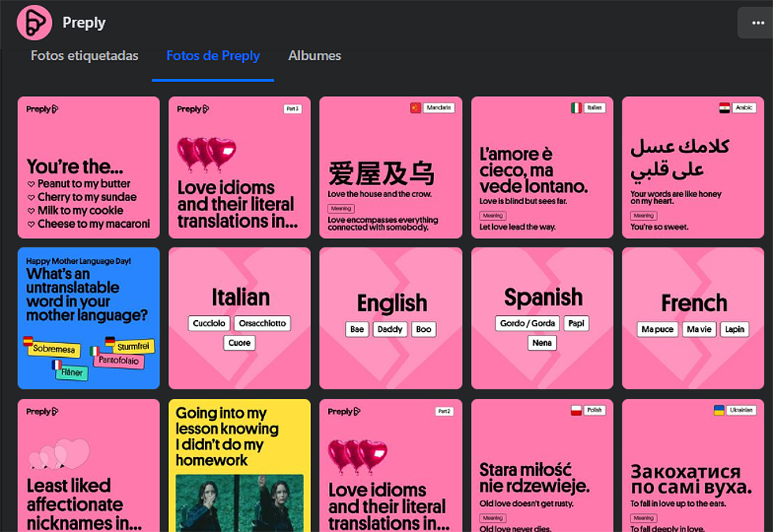
Task: Select the Fotos de Preply tab
Action: (x=213, y=55)
